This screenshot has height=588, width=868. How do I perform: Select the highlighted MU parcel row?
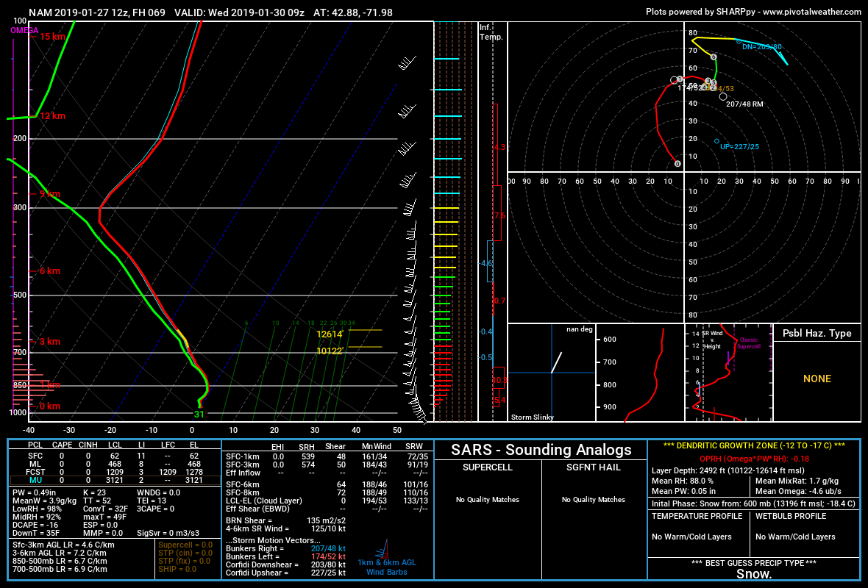tap(115, 480)
